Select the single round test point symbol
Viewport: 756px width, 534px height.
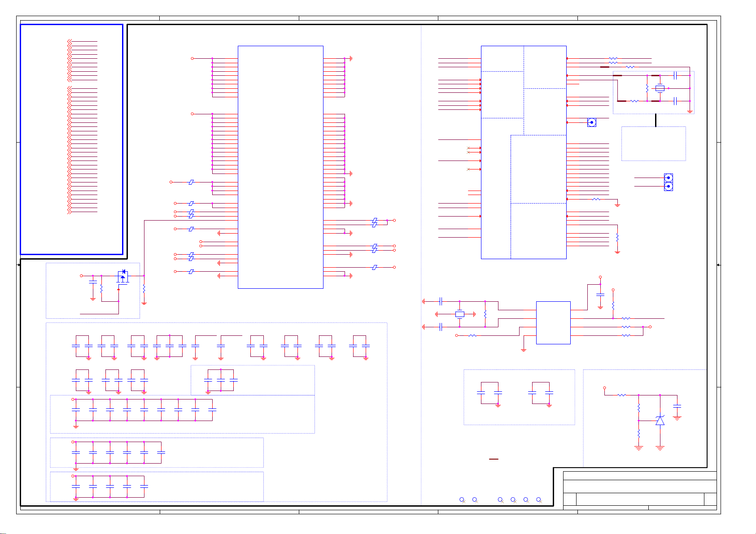(592, 122)
